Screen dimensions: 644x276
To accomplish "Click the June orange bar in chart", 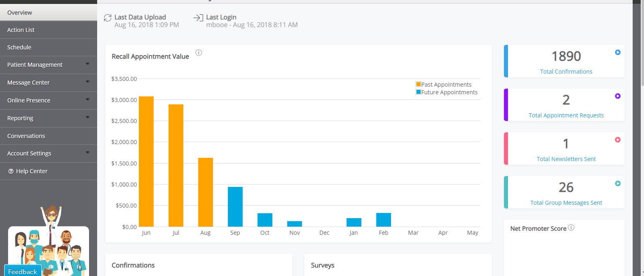I will point(146,161).
